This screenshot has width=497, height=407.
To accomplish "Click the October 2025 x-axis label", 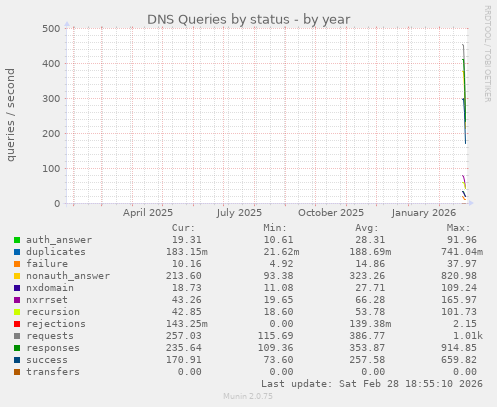I will (331, 213).
